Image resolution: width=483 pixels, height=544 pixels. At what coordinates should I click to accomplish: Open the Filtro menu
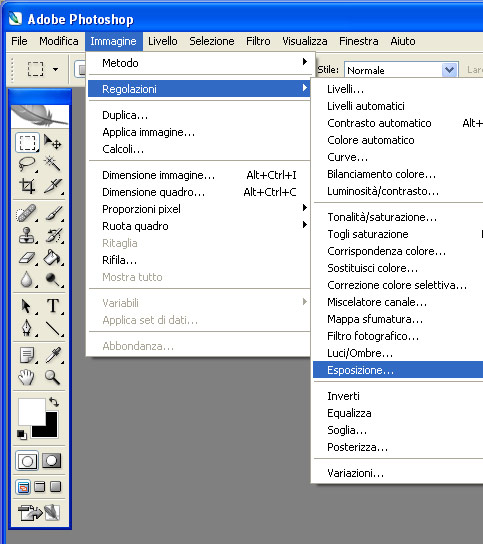tap(258, 41)
